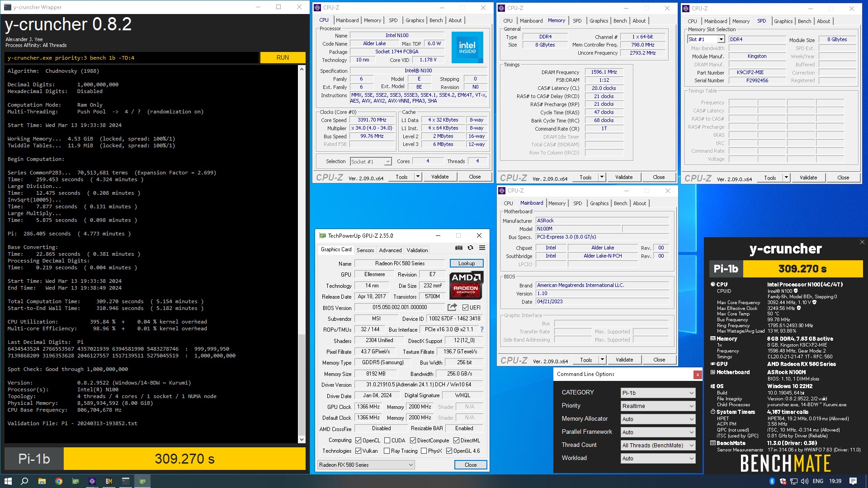Open the BenchMate taskbar icon
The width and height of the screenshot is (868, 488).
(x=109, y=481)
